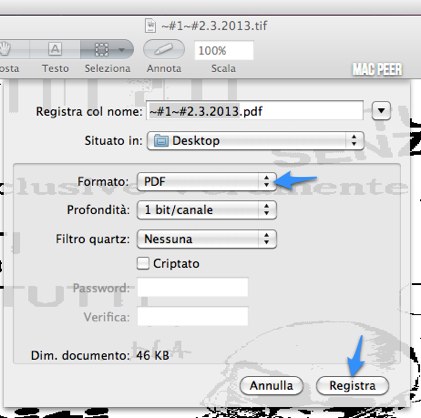Open the Situato in Desktop location popup

255,141
